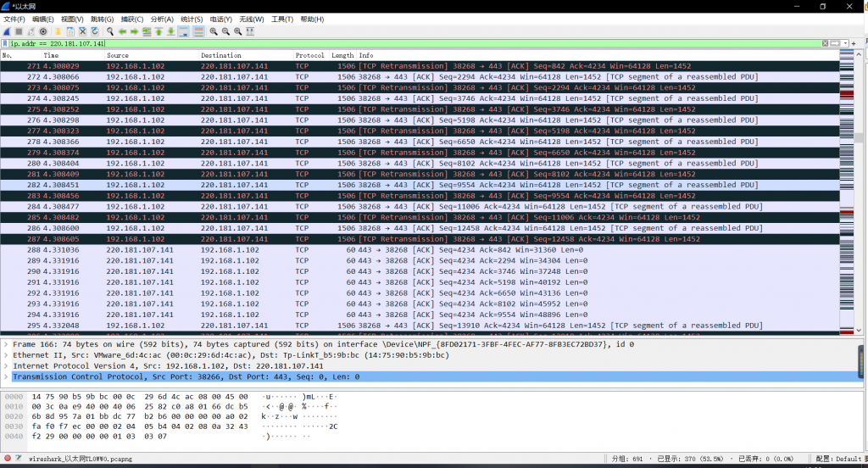Close the capture file toolbar icon

[x=82, y=31]
